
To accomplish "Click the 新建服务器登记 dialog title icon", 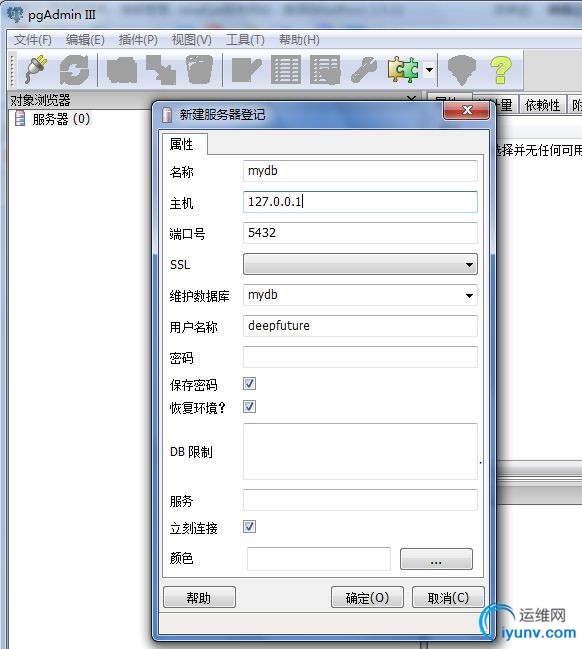I will 166,114.
